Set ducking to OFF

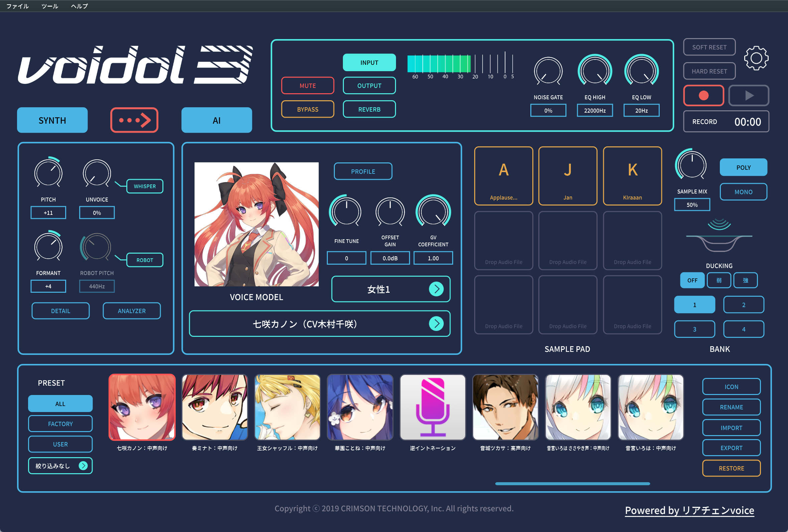tap(692, 280)
